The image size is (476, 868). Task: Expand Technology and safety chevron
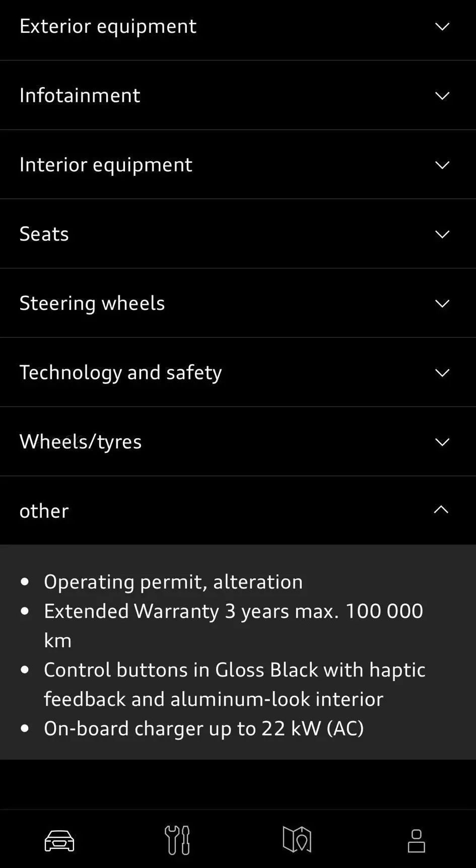pyautogui.click(x=442, y=373)
